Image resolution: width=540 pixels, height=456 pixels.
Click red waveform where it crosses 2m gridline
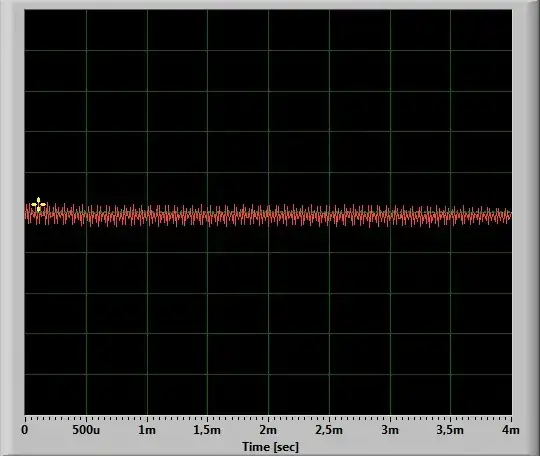click(x=268, y=216)
